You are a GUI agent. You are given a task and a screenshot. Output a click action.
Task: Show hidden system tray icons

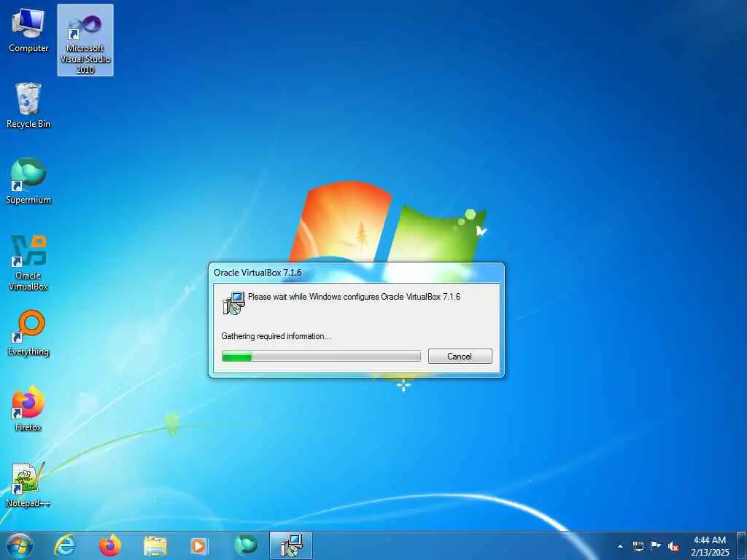click(x=620, y=546)
